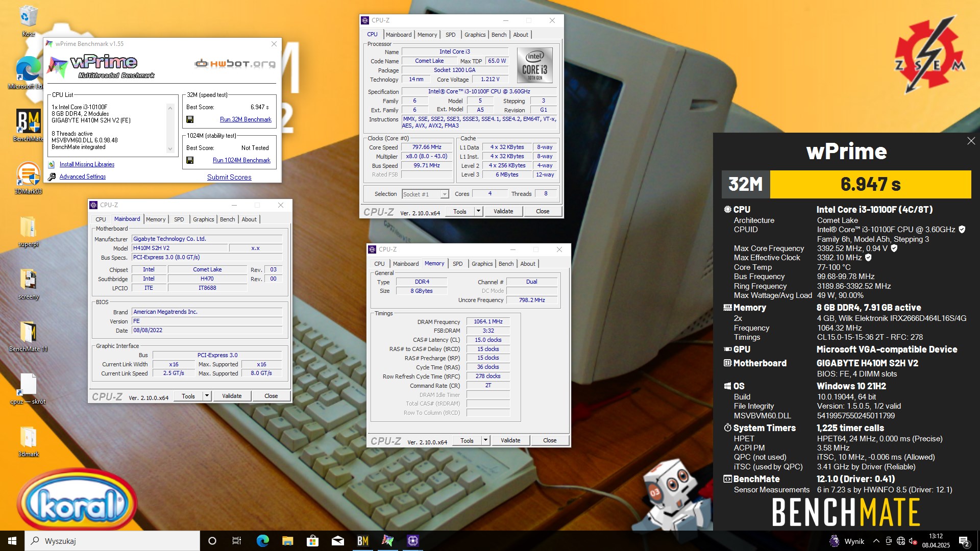Viewport: 980px width, 551px height.
Task: Click the Intel Core i3 logo in CPU-Z
Action: pyautogui.click(x=534, y=65)
